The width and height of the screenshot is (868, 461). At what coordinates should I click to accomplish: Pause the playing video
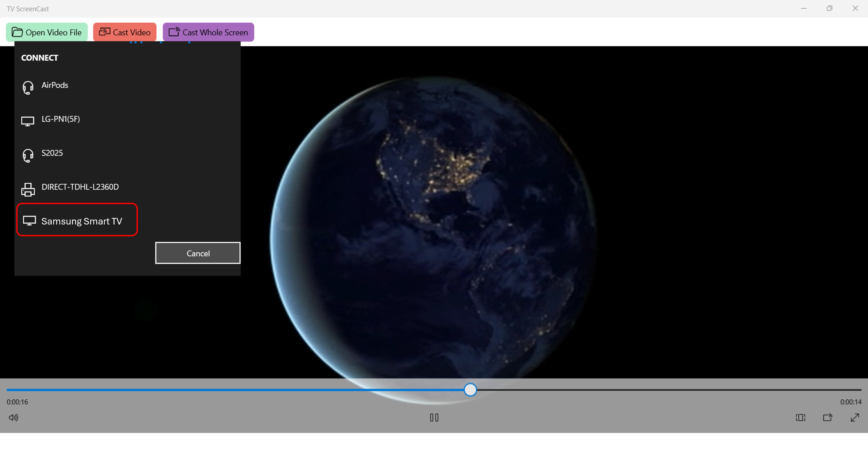pyautogui.click(x=434, y=418)
